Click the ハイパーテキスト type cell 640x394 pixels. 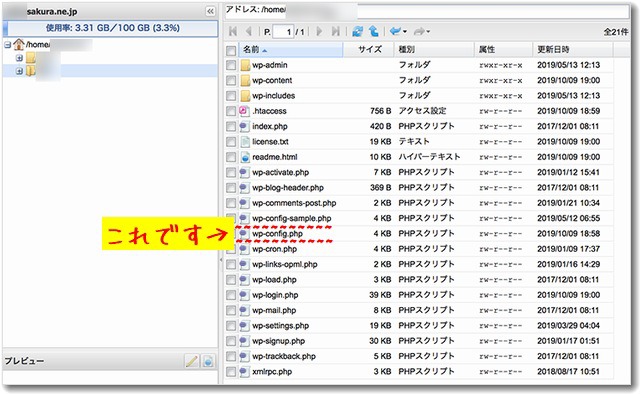coord(429,157)
